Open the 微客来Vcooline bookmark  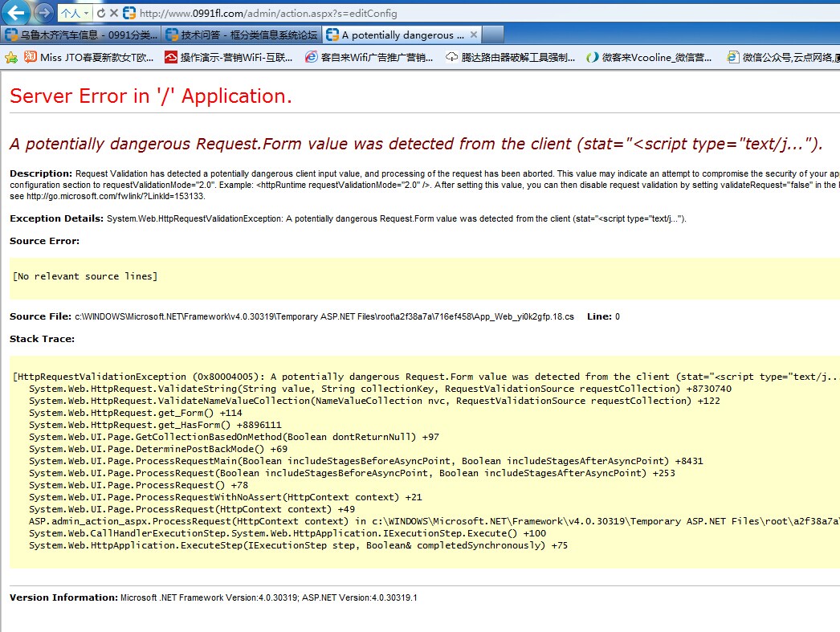click(649, 57)
